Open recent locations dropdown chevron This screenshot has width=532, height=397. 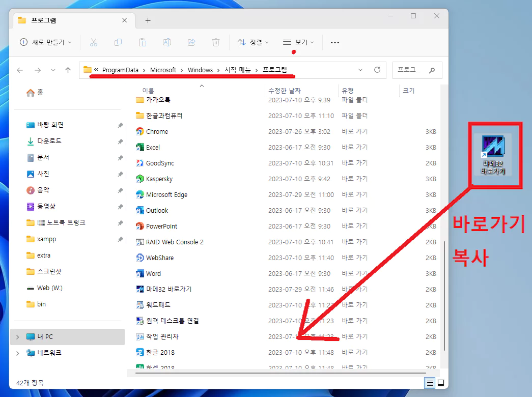pyautogui.click(x=53, y=70)
